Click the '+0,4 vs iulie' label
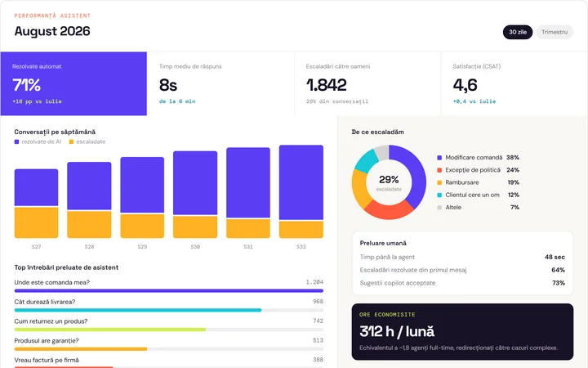The height and width of the screenshot is (368, 588). 474,101
